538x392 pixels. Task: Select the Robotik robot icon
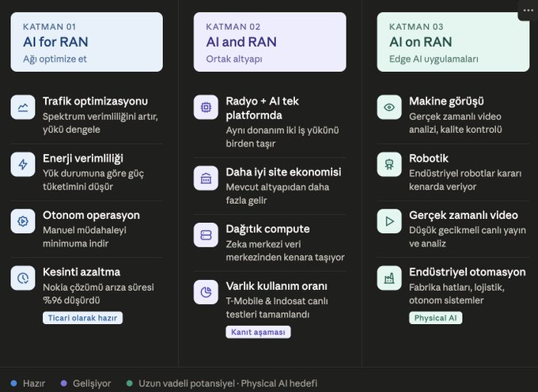pyautogui.click(x=389, y=164)
